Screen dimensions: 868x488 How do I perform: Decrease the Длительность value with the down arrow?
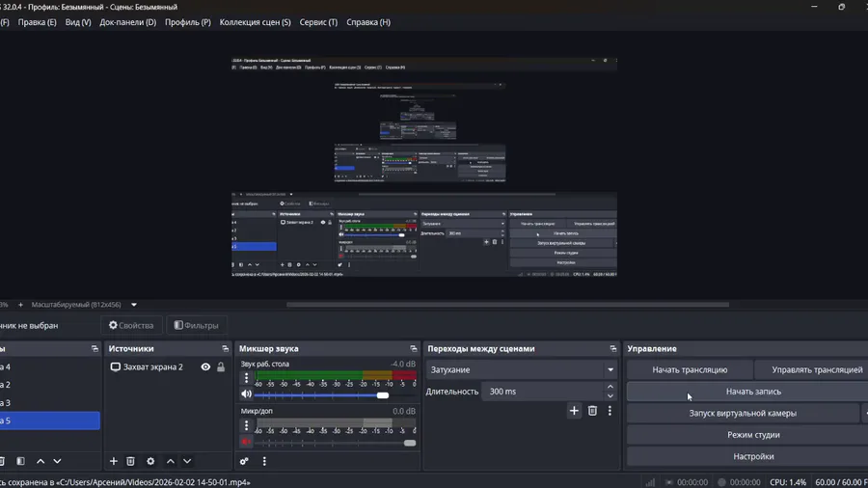click(x=610, y=395)
